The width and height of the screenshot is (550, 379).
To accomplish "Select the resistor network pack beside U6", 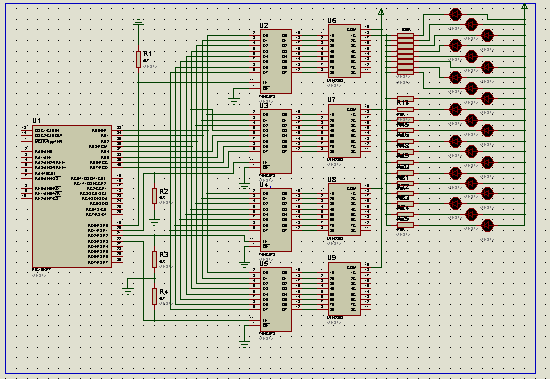I will point(405,54).
